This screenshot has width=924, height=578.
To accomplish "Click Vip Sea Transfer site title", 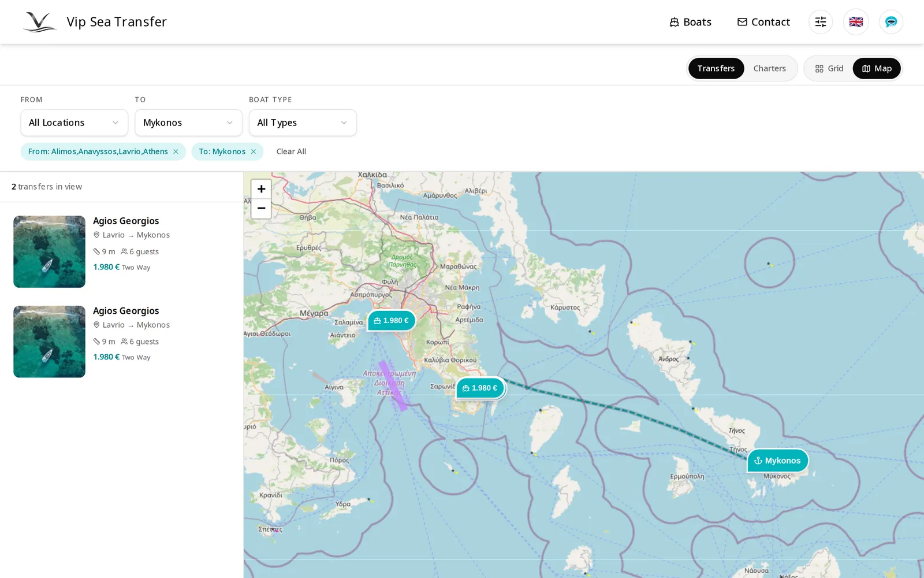I will (x=117, y=22).
